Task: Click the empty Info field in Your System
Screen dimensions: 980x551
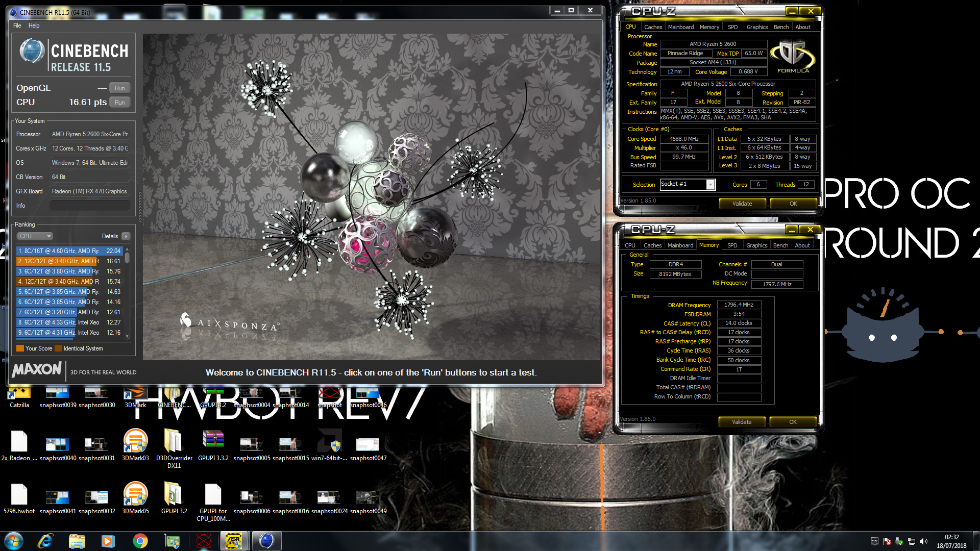Action: 90,206
